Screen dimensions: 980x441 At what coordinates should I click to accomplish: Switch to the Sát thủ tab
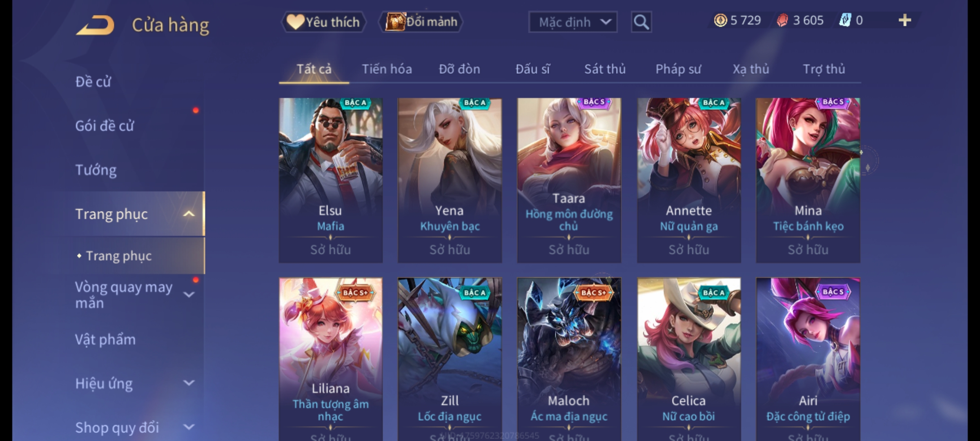tap(605, 69)
